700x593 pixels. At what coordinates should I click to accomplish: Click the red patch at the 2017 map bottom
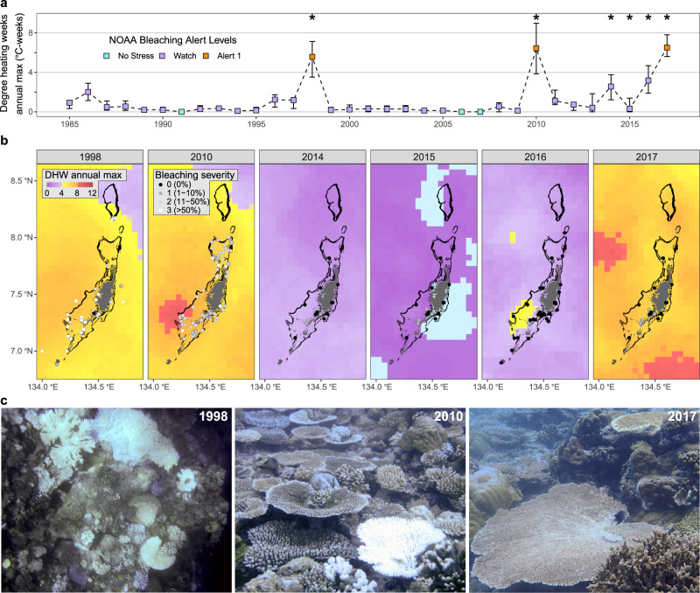tap(670, 365)
